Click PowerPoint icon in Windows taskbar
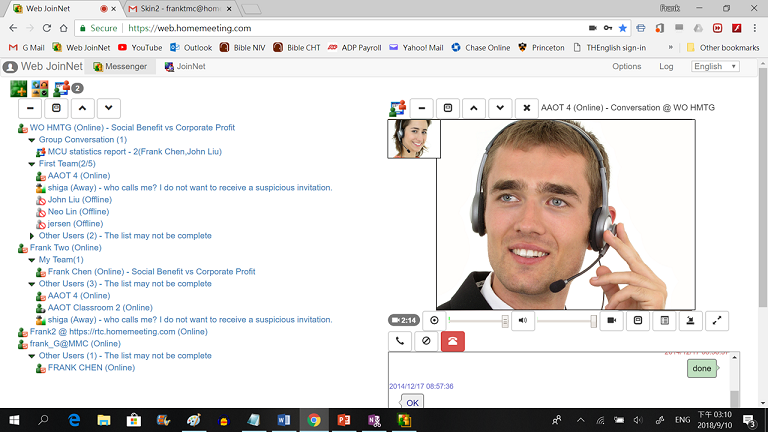Viewport: 768px width, 432px height. [343, 421]
